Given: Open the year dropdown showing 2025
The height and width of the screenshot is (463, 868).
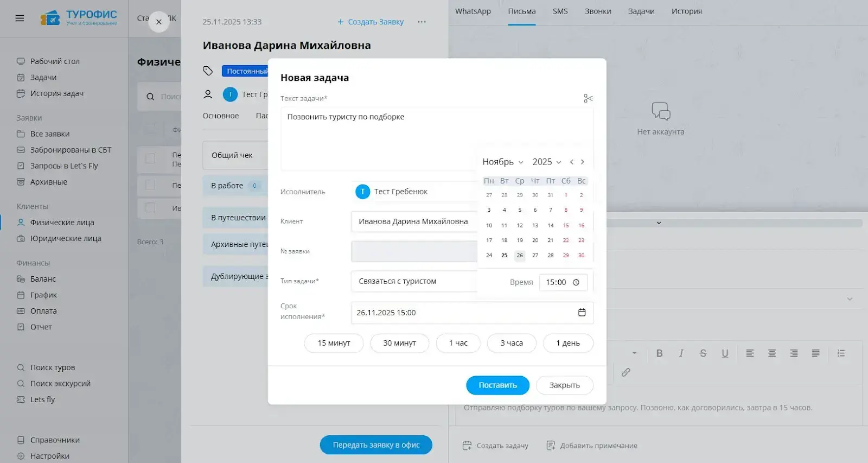Looking at the screenshot, I should tap(547, 162).
